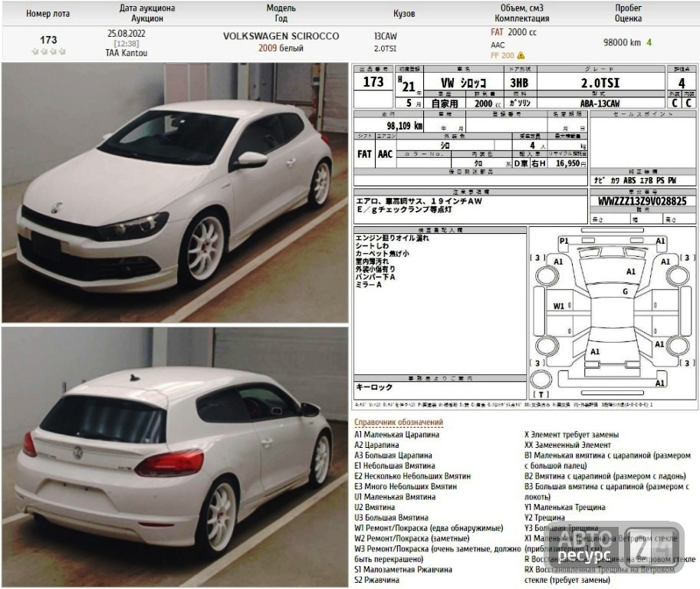This screenshot has width=700, height=589.
Task: Click the U2 Вмятина legend entry
Action: click(x=375, y=507)
